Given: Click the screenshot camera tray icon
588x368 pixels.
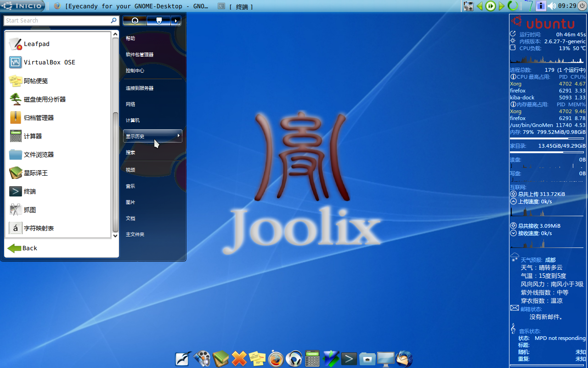Looking at the screenshot, I should pos(469,6).
